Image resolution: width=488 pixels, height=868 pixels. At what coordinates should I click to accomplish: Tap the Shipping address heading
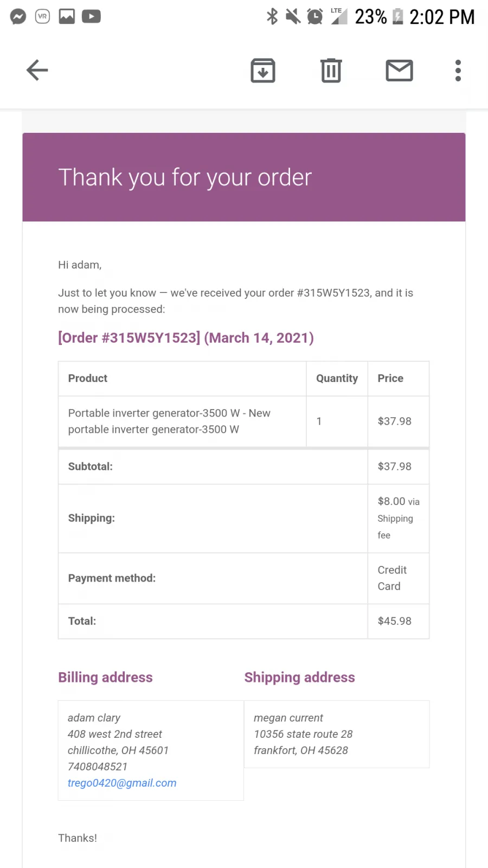299,677
